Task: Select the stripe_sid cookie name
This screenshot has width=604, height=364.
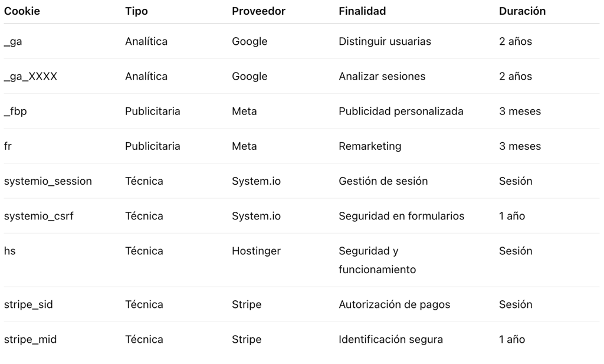Action: coord(28,304)
